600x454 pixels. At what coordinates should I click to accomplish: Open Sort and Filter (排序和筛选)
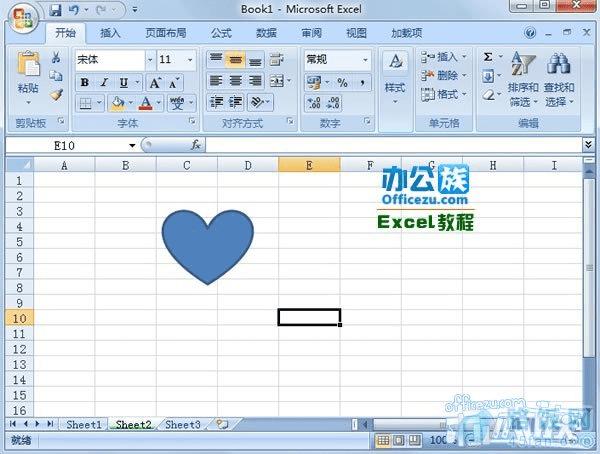pos(523,79)
